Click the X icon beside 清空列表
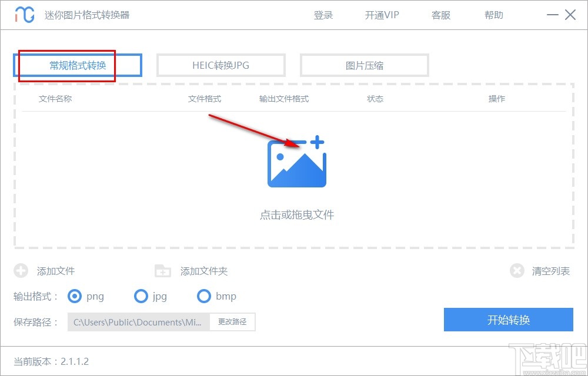This screenshot has height=376, width=588. pyautogui.click(x=517, y=271)
